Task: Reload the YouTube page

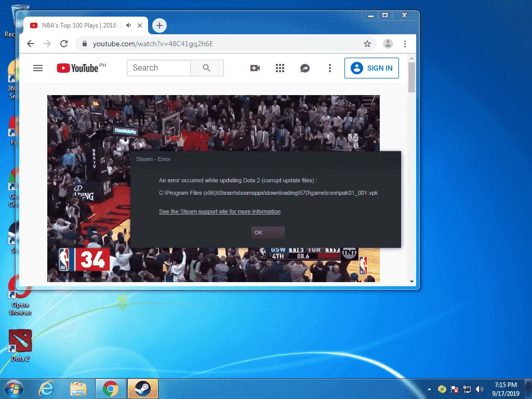Action: tap(64, 44)
